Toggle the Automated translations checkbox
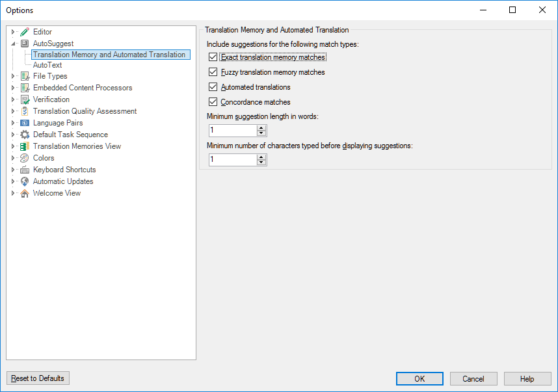Viewport: 558px width, 392px height. (x=213, y=87)
